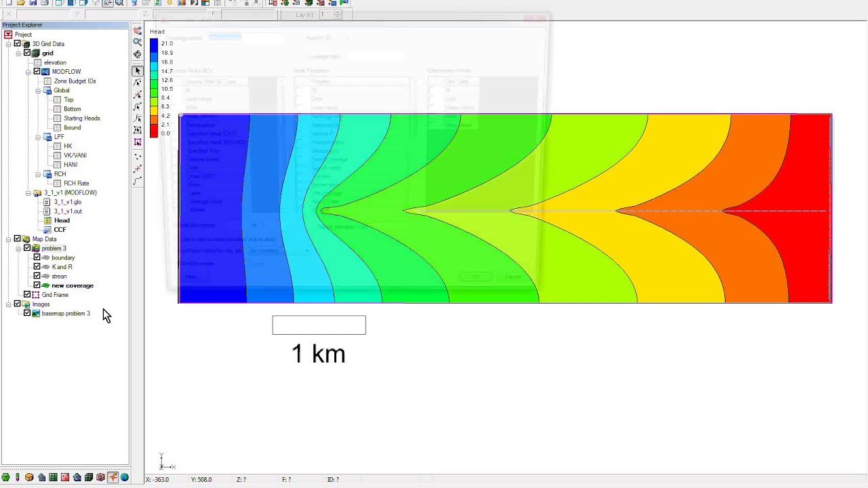The width and height of the screenshot is (868, 488).
Task: Collapse the 3_1_v1 (MODFLOW) solution node
Action: (x=28, y=192)
